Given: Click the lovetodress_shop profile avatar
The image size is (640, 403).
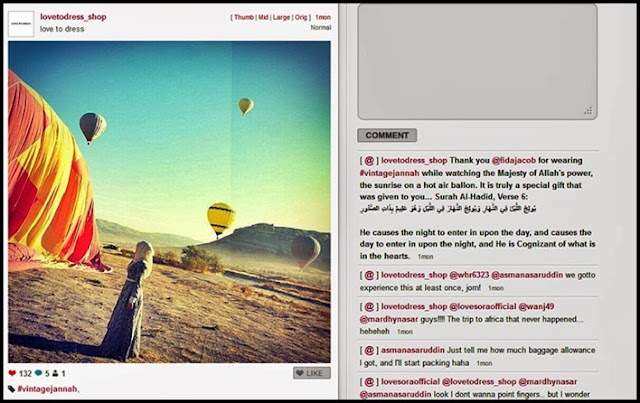Looking at the screenshot, I should (x=21, y=24).
